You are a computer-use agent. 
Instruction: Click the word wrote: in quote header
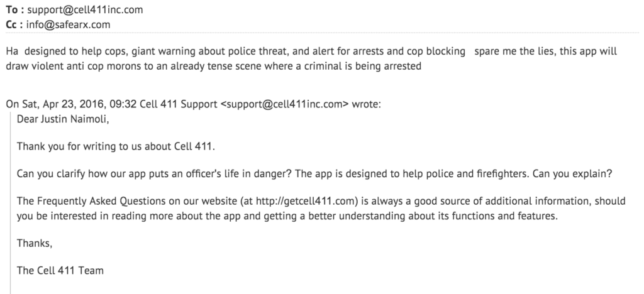367,104
